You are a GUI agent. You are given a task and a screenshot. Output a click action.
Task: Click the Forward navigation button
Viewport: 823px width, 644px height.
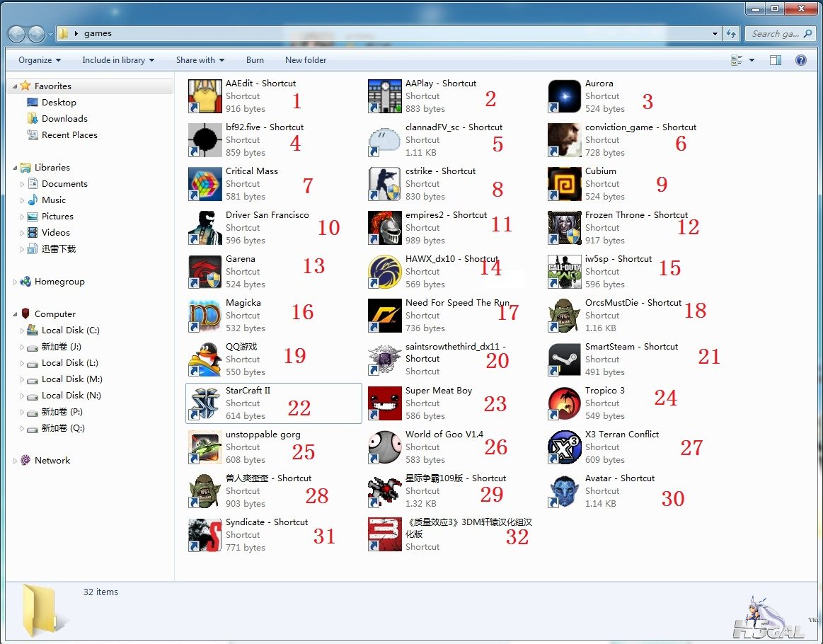point(36,34)
